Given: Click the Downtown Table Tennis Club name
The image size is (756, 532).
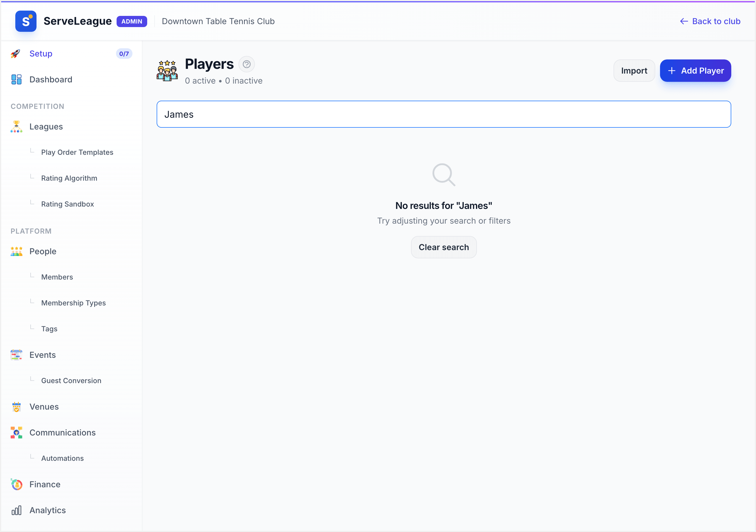Looking at the screenshot, I should 218,21.
